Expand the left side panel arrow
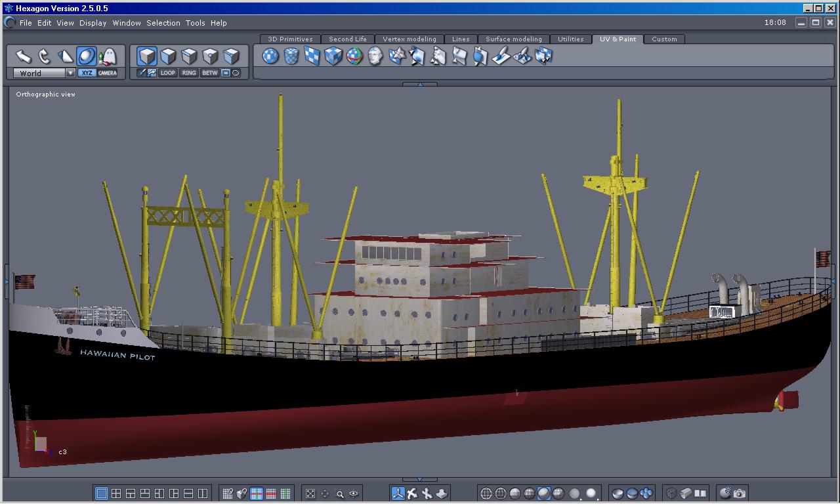Screen dimensions: 840x504 pyautogui.click(x=7, y=282)
